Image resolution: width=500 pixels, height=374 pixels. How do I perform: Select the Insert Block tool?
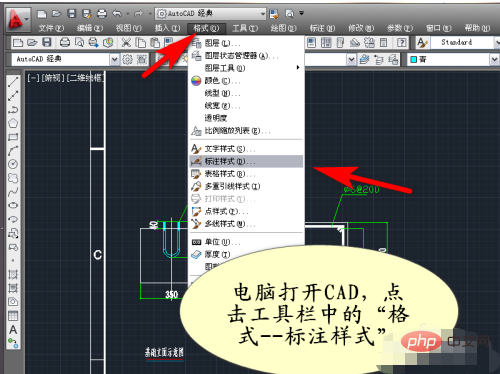click(13, 233)
